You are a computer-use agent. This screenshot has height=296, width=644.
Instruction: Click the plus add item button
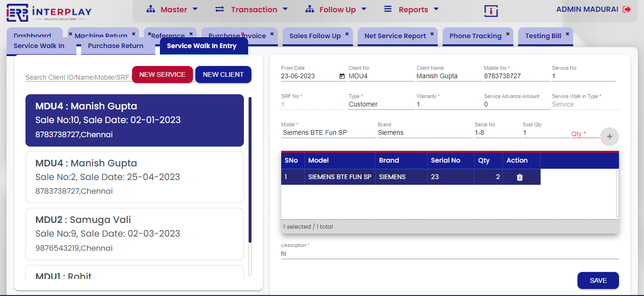[609, 137]
